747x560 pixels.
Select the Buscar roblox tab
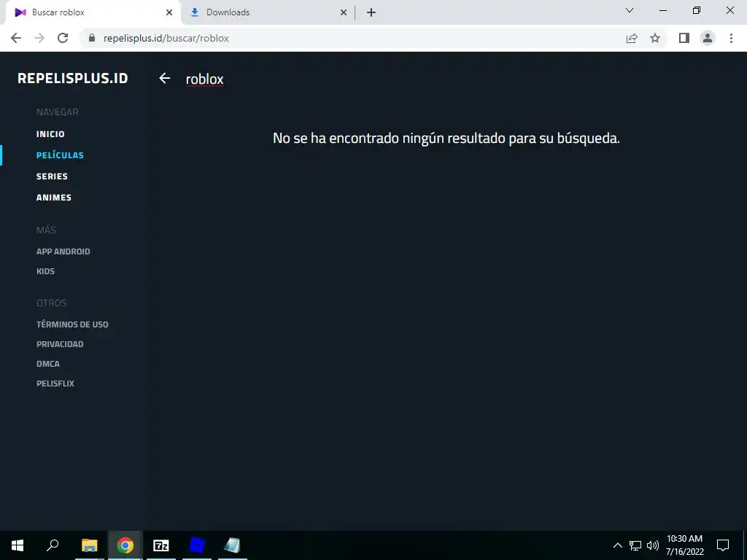coord(93,12)
